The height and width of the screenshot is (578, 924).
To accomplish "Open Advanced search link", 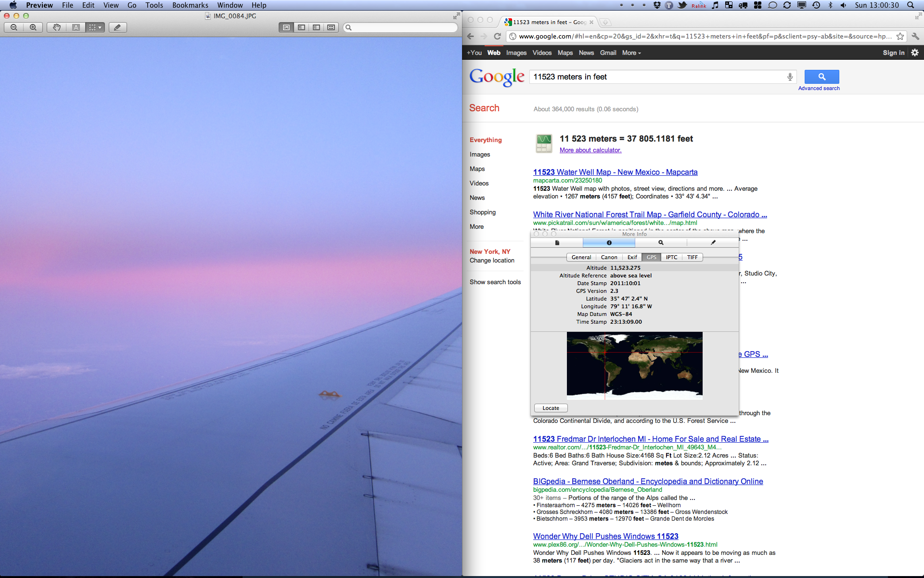I will (819, 88).
